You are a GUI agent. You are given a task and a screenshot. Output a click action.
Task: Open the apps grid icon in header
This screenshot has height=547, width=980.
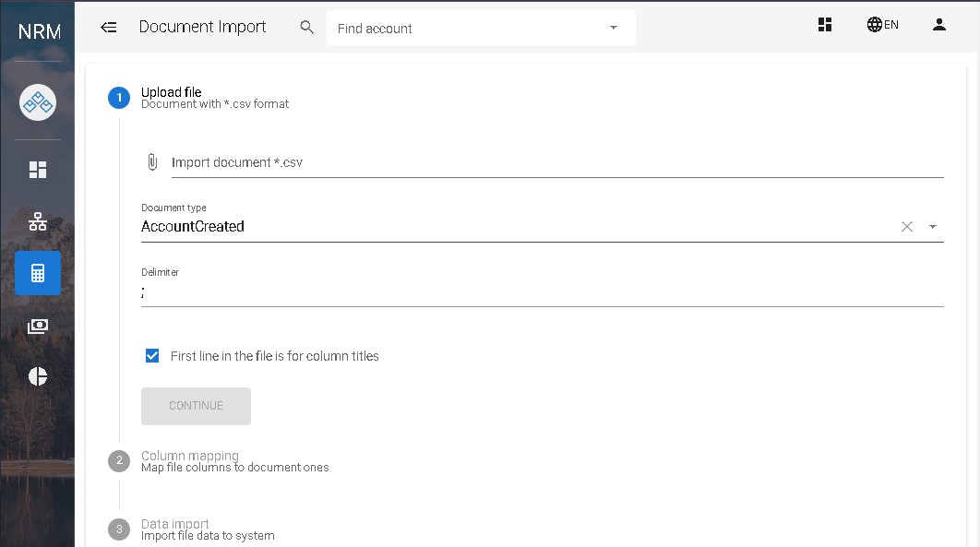[x=825, y=25]
